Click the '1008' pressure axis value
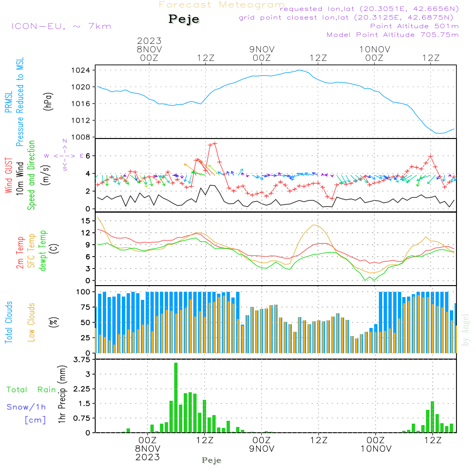This screenshot has width=476, height=476. (x=81, y=137)
